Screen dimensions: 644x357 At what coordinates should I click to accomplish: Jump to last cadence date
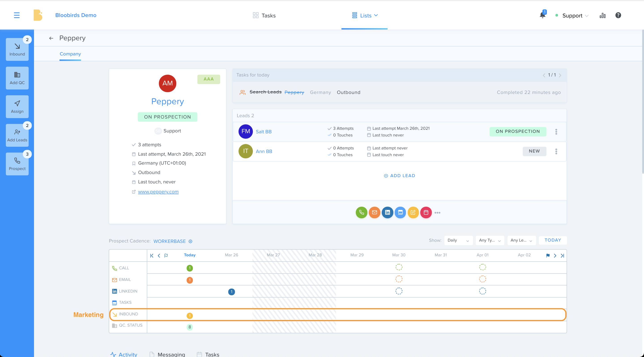click(x=563, y=256)
